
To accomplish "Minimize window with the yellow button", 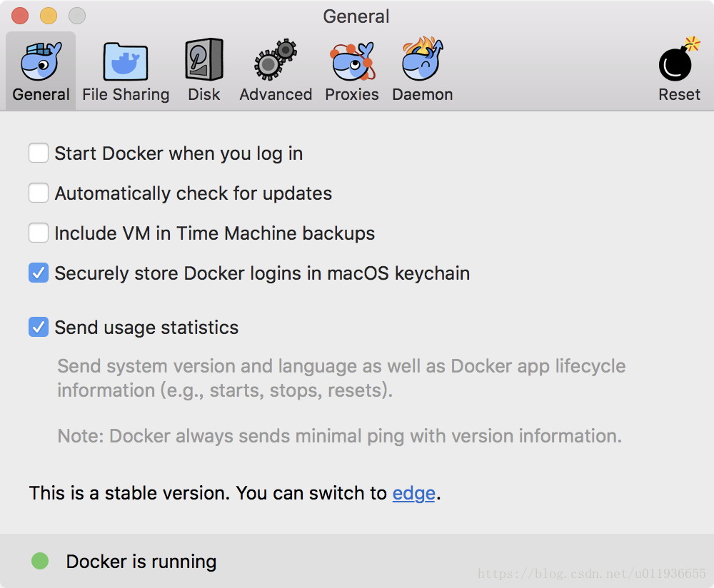I will 49,16.
